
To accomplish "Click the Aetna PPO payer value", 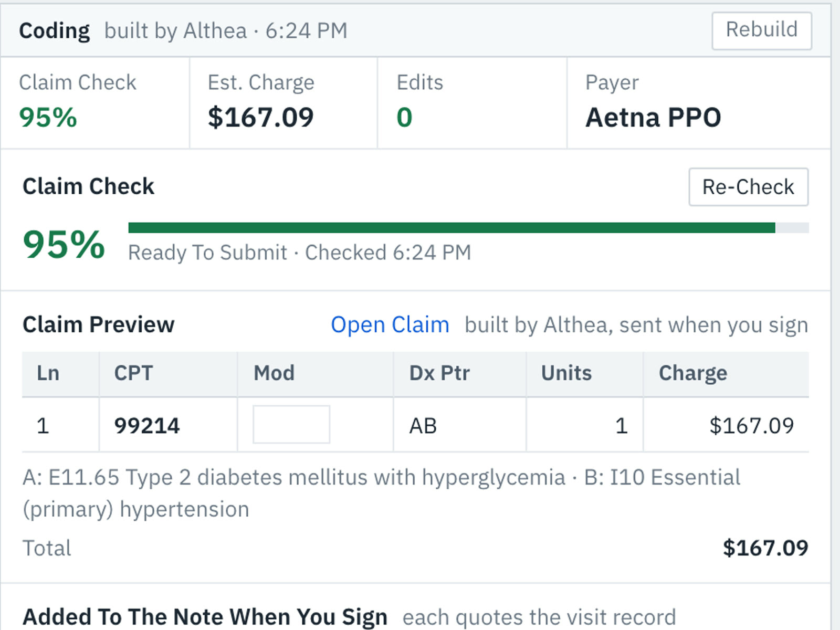I will [653, 117].
